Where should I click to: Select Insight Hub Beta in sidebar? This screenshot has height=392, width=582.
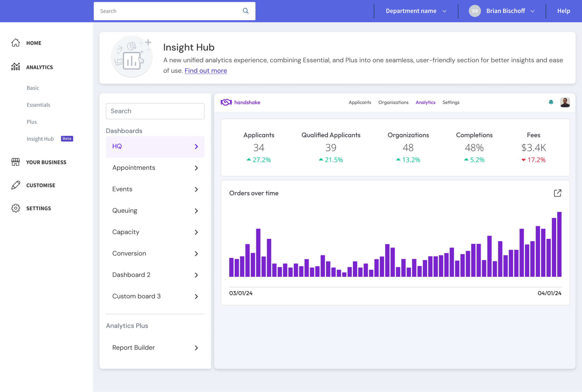(40, 139)
